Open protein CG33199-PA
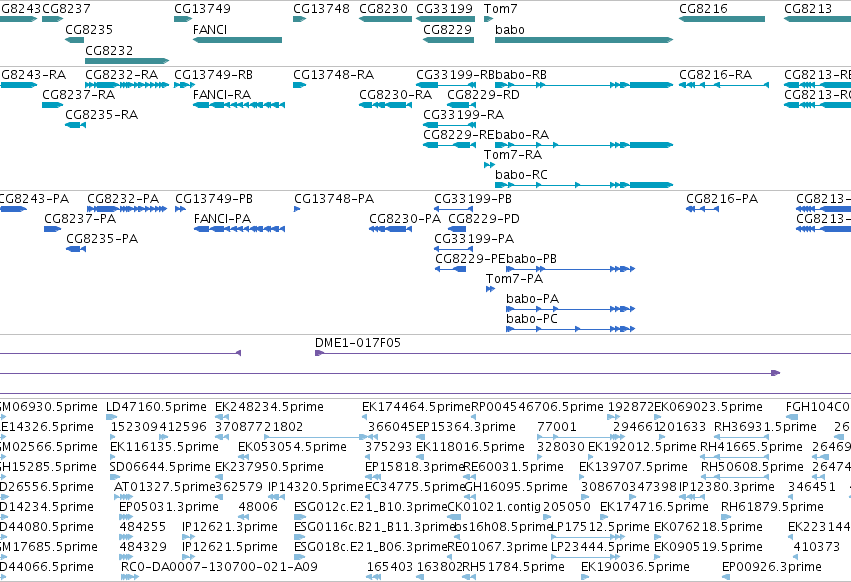This screenshot has width=851, height=582. [x=474, y=239]
